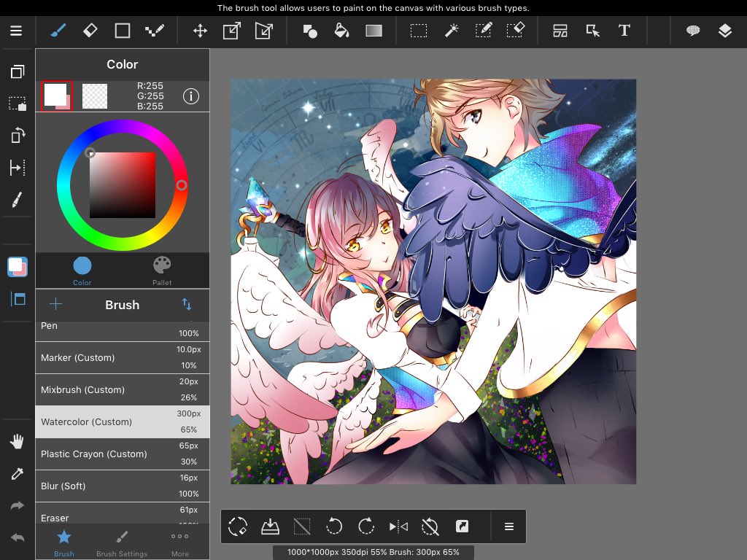Select the Selection Pen tool
This screenshot has width=747, height=560.
pyautogui.click(x=483, y=31)
